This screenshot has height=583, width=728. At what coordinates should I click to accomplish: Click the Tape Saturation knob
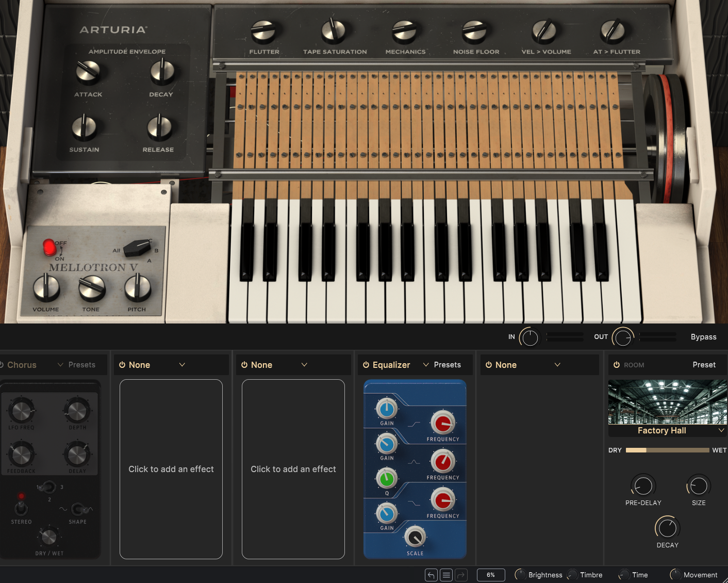[x=334, y=31]
